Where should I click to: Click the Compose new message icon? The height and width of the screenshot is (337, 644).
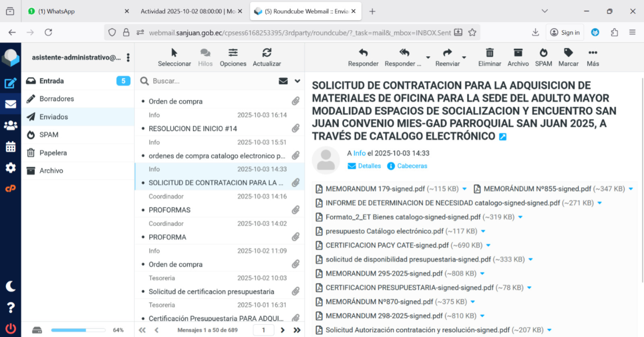[10, 83]
